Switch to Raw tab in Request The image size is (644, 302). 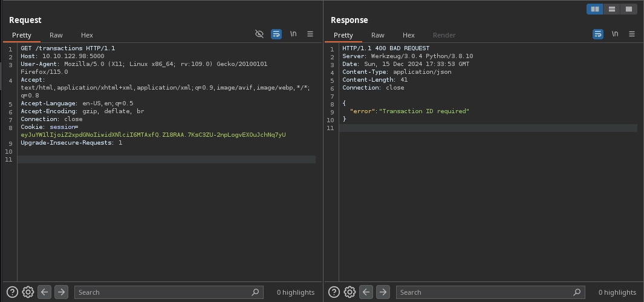[56, 35]
